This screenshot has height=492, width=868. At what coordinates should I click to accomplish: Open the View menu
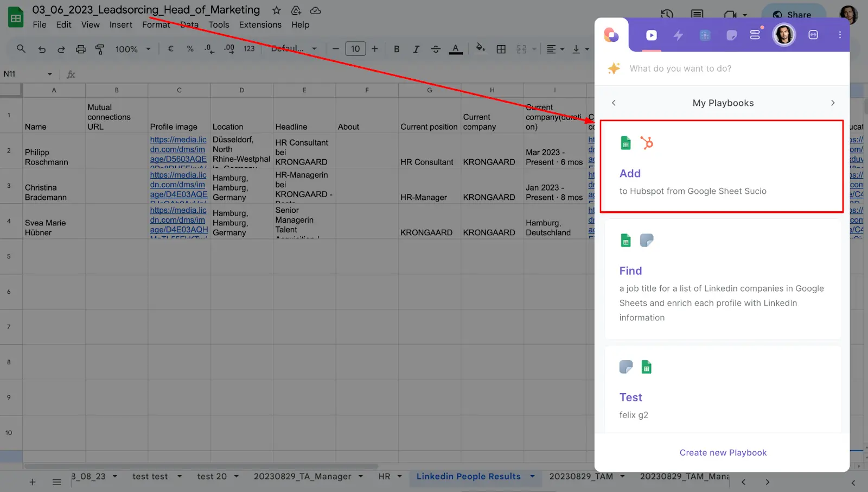pyautogui.click(x=91, y=24)
